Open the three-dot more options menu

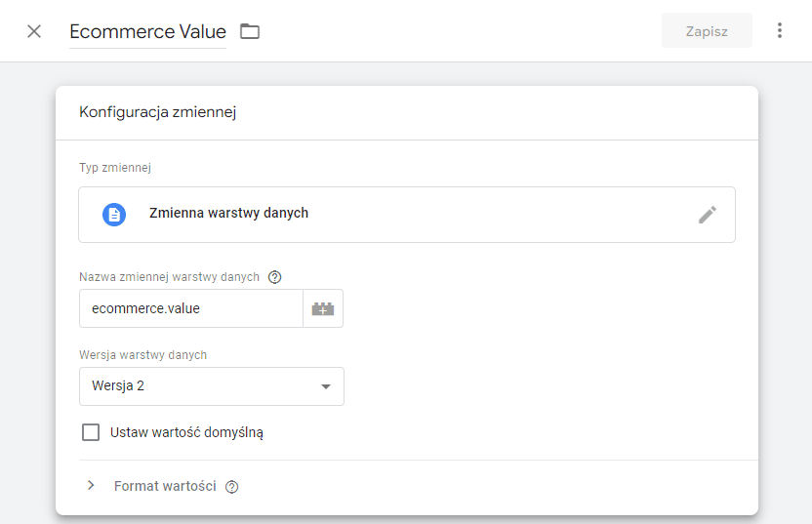click(780, 30)
